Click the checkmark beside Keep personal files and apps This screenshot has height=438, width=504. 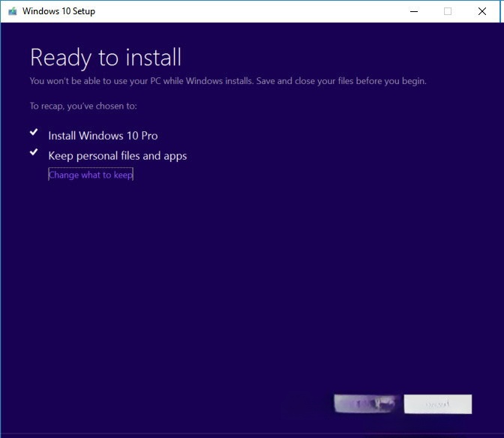coord(34,152)
